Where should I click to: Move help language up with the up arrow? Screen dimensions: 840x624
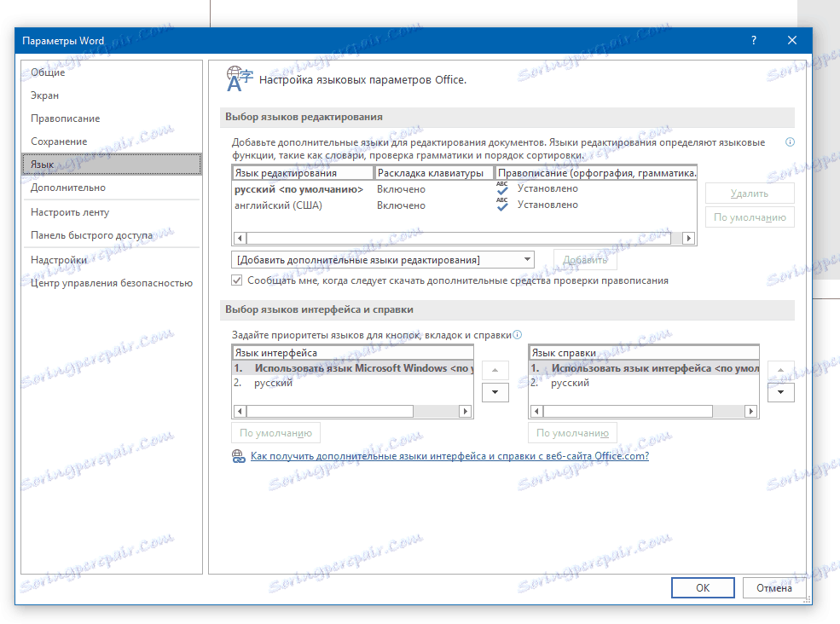tap(780, 370)
